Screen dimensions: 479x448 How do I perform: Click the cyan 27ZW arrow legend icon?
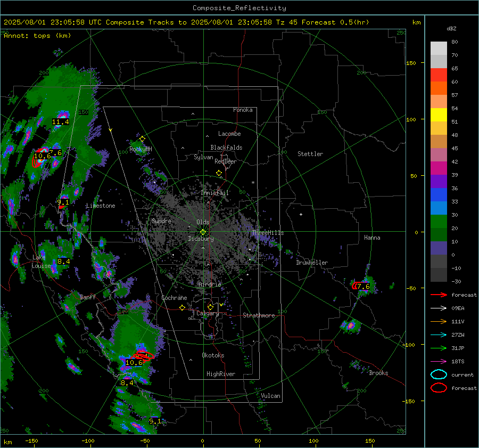point(439,335)
